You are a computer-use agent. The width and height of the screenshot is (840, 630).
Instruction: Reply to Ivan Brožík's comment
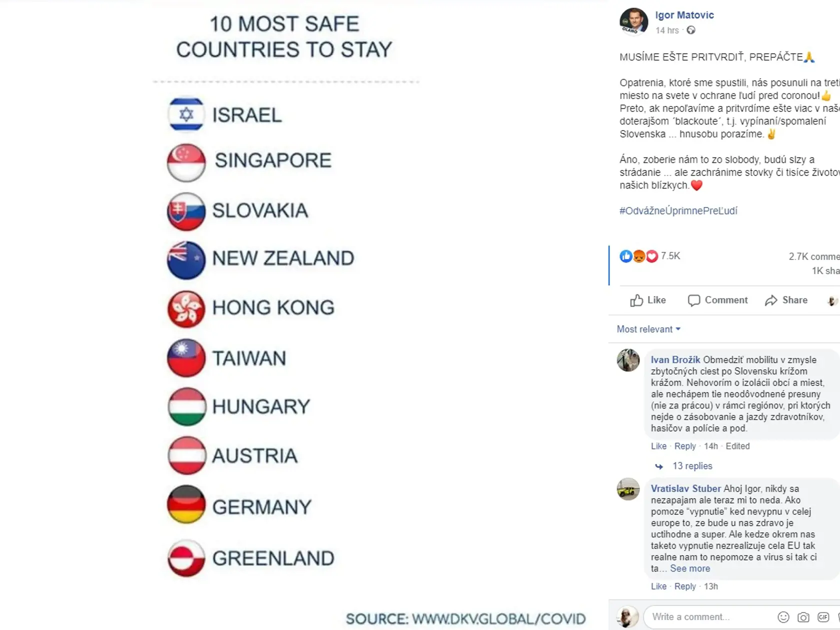[685, 446]
